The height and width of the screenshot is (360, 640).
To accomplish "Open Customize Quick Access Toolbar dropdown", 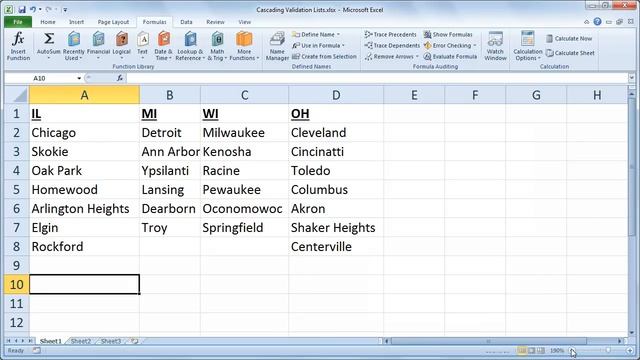I will (65, 9).
